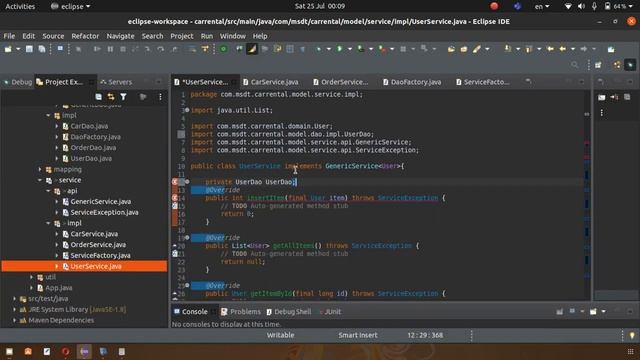Click the Resume debug icon
The width and height of the screenshot is (640, 360).
[97, 49]
